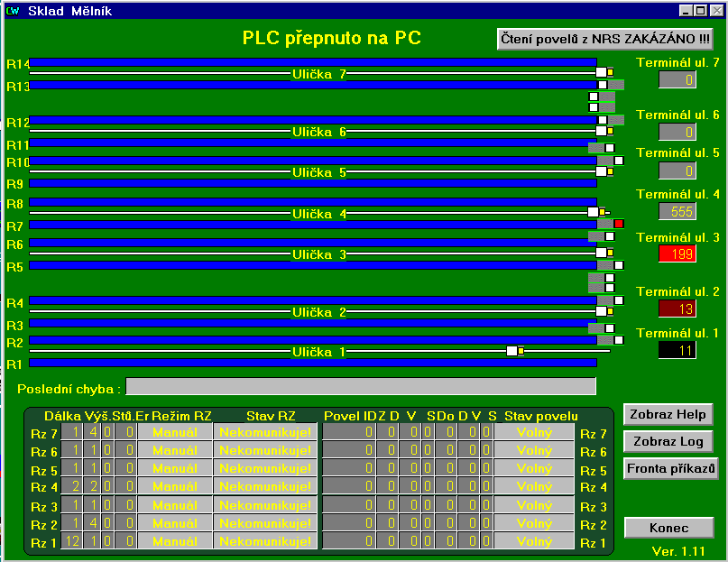Screen dimensions: 728x562
Task: Click the red Terminál ul. 3 value field
Action: click(677, 253)
